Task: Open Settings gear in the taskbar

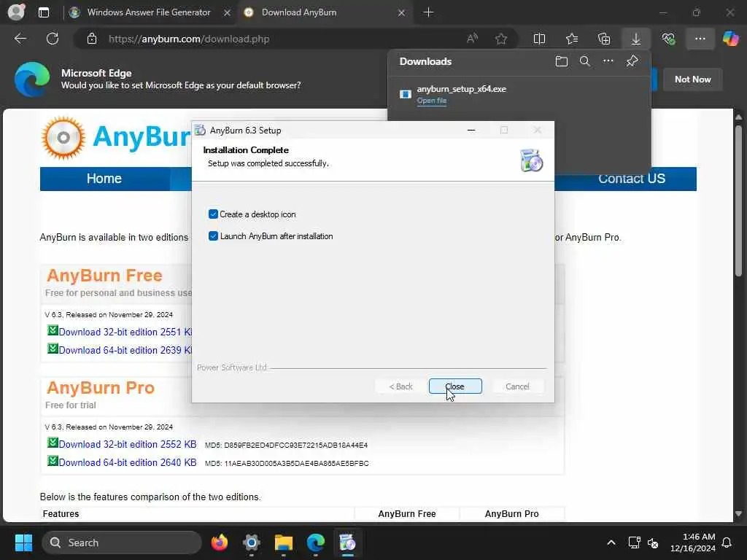Action: (252, 542)
